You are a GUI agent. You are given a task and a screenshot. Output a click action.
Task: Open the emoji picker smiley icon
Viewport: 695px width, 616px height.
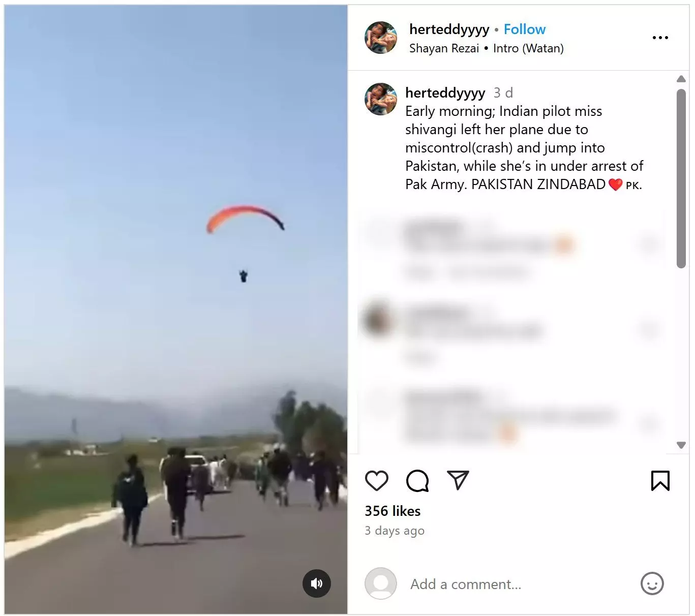tap(652, 583)
